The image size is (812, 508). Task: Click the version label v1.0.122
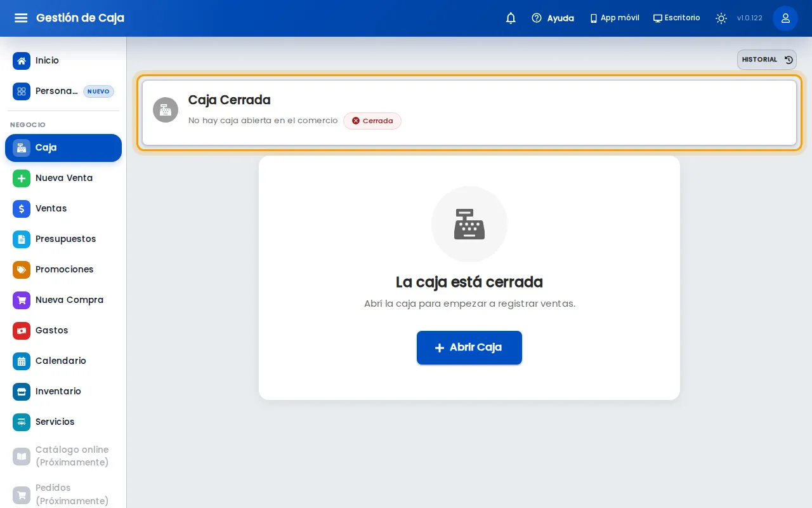click(750, 18)
